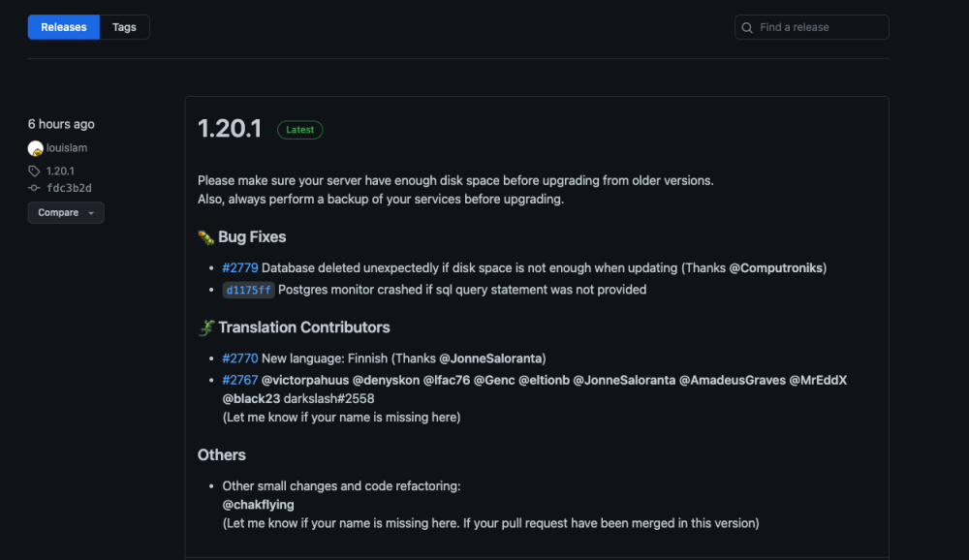Open commit fdc3b2d
This screenshot has height=560, width=969.
pos(69,188)
